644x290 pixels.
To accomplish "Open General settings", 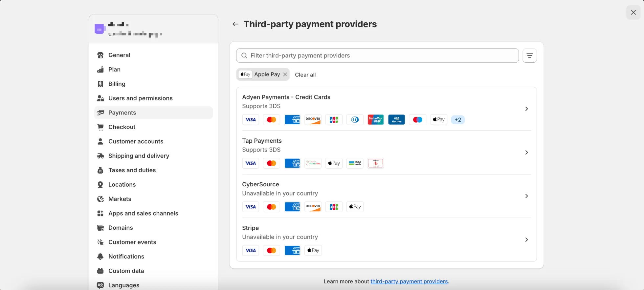I will click(153, 55).
